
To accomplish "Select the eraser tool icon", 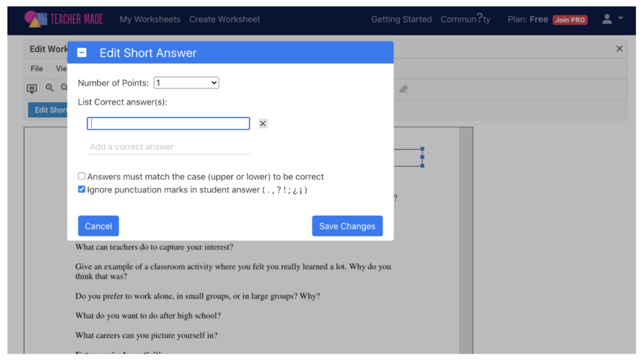I will click(x=403, y=89).
